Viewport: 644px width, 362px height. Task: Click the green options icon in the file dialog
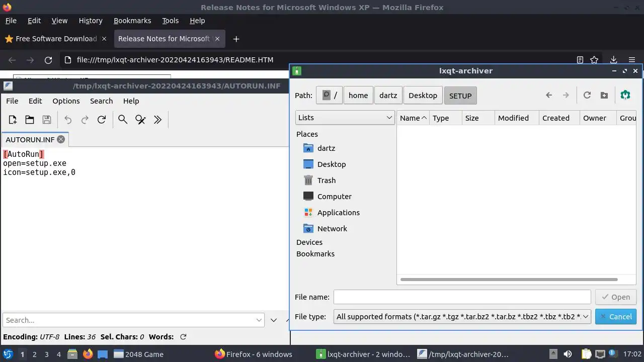(625, 95)
